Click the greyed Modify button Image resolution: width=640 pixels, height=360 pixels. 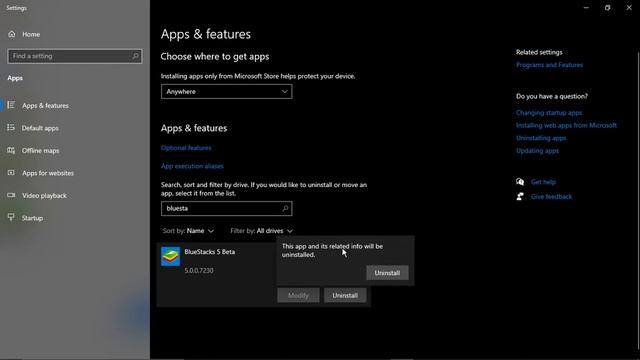(x=298, y=295)
